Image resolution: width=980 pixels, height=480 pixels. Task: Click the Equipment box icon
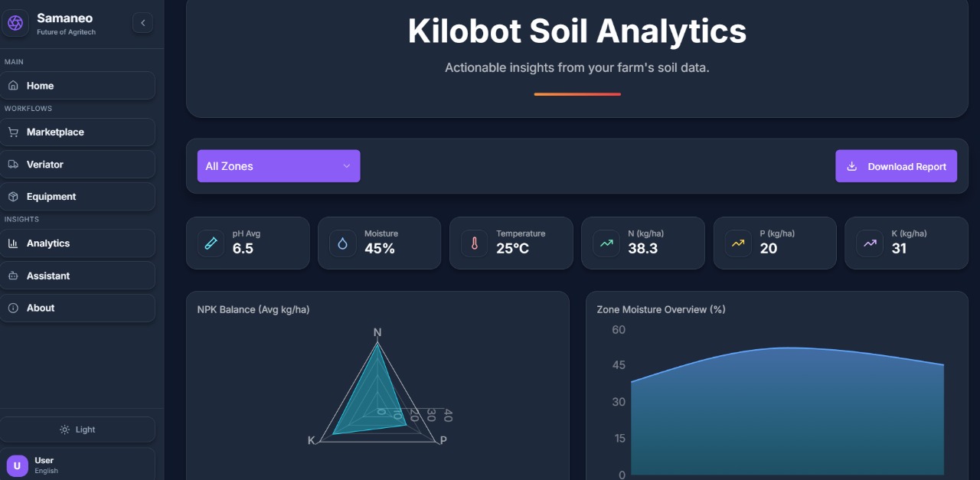(x=13, y=197)
